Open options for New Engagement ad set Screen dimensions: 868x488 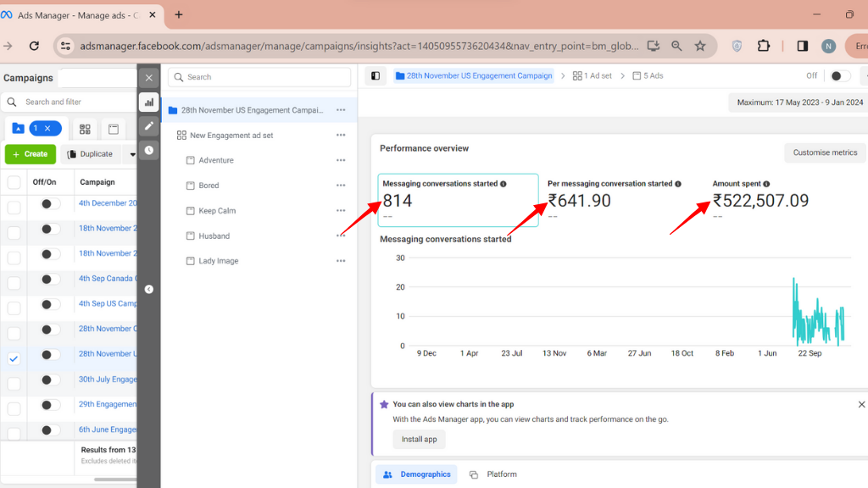click(341, 135)
